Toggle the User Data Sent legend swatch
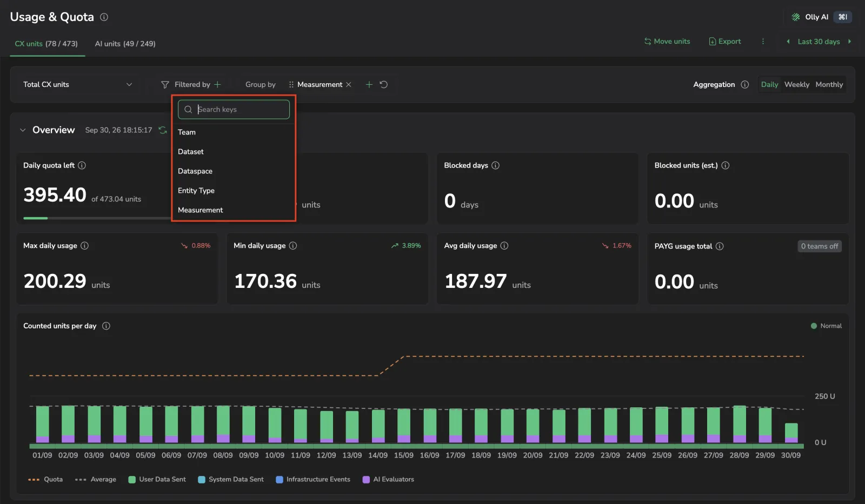This screenshot has height=504, width=865. [x=132, y=480]
